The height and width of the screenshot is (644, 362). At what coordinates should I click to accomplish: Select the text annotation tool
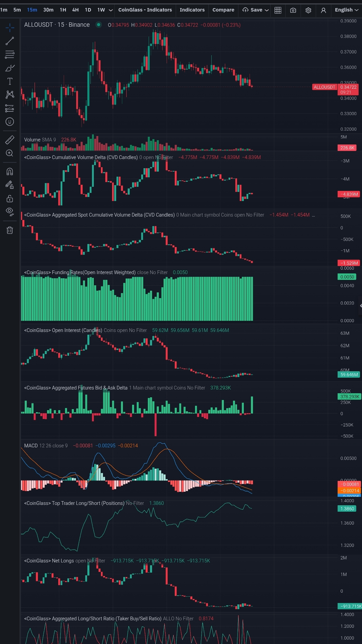click(10, 81)
